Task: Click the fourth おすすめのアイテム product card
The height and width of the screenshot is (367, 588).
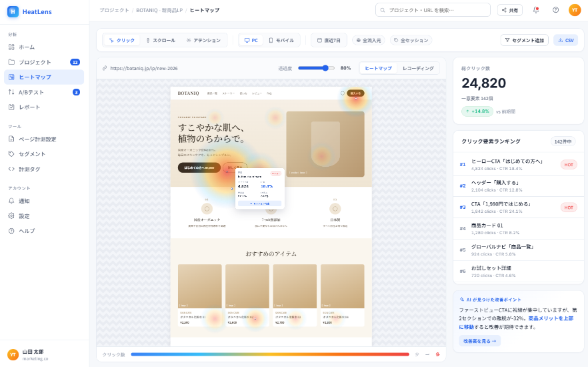Action: click(343, 296)
